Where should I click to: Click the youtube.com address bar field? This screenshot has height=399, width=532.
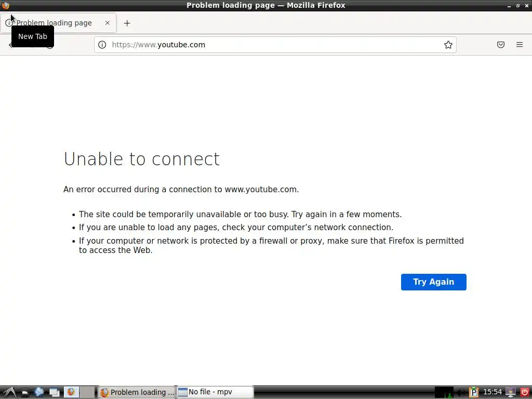coord(275,45)
